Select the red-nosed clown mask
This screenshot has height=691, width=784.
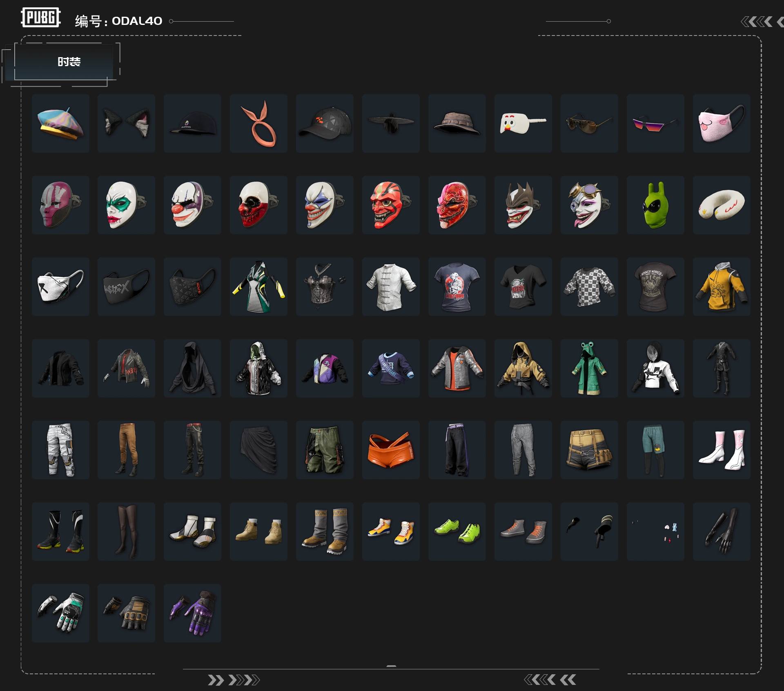point(192,205)
